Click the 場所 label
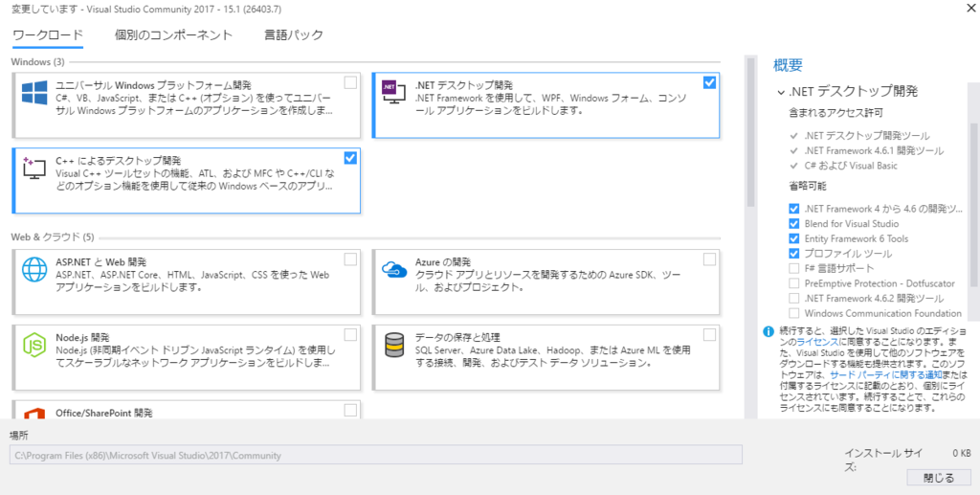Viewport: 980px width, 495px height. [19, 435]
